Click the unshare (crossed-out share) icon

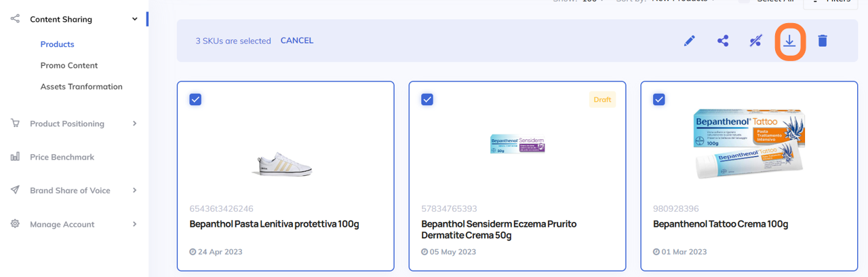(x=755, y=41)
